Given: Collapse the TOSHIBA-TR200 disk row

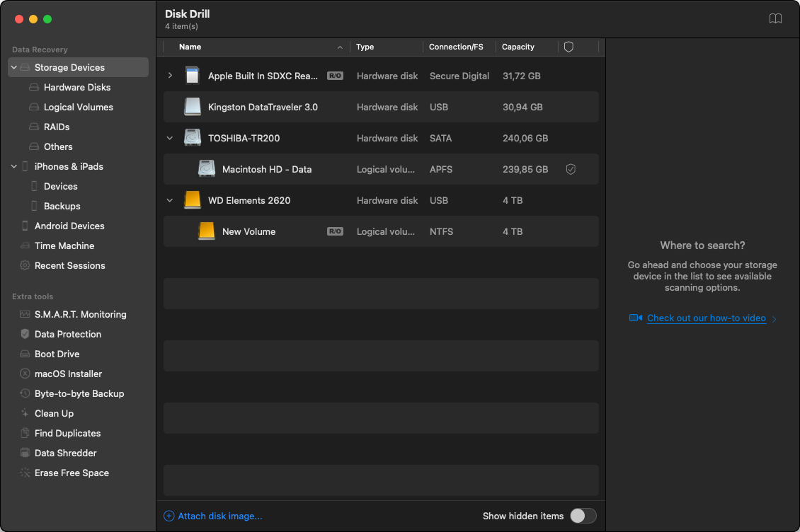Looking at the screenshot, I should (170, 138).
